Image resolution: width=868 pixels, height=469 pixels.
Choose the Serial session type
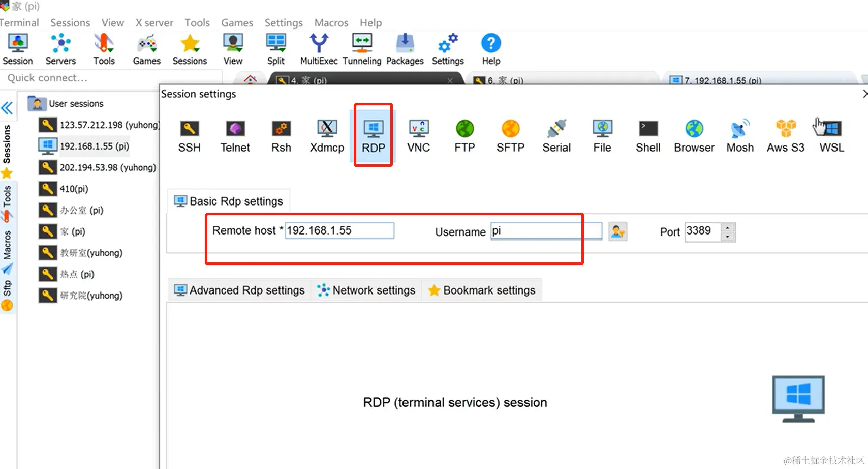point(556,136)
